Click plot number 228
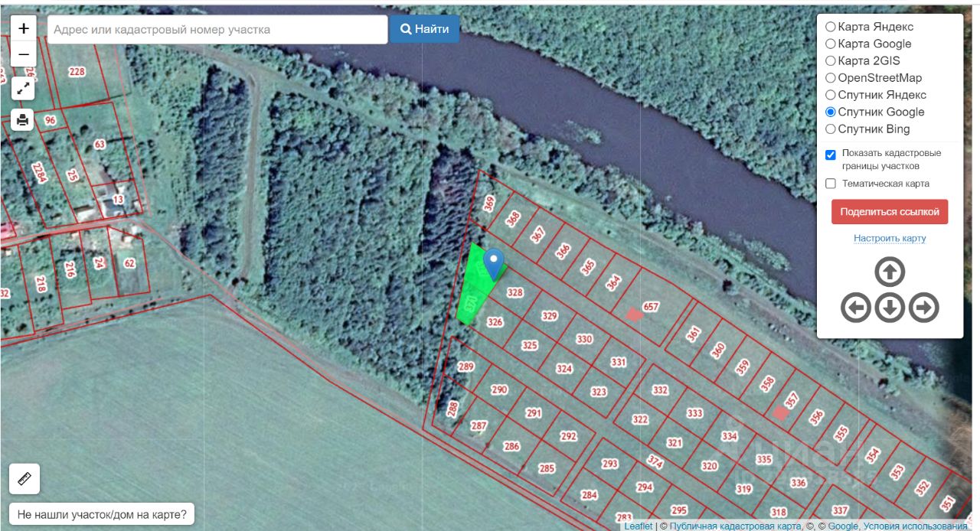The height and width of the screenshot is (531, 980). click(x=77, y=72)
